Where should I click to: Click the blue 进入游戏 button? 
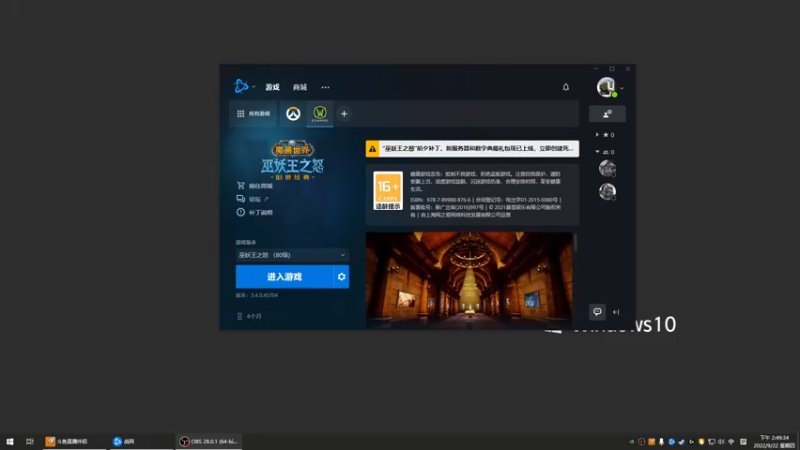284,277
